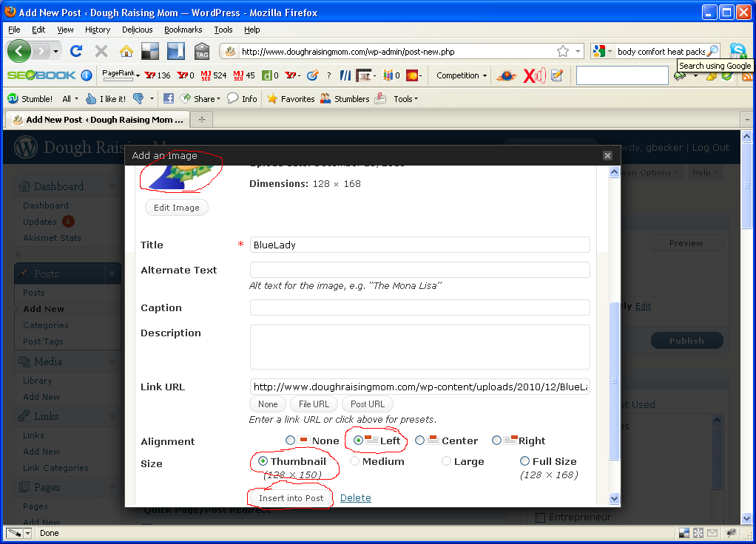Image resolution: width=756 pixels, height=544 pixels.
Task: Click the thumbs down icon
Action: 138,99
